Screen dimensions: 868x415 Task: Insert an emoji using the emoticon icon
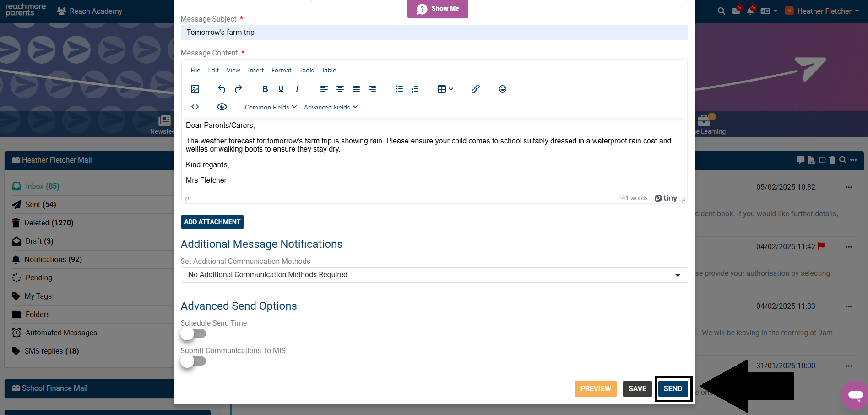pos(502,88)
